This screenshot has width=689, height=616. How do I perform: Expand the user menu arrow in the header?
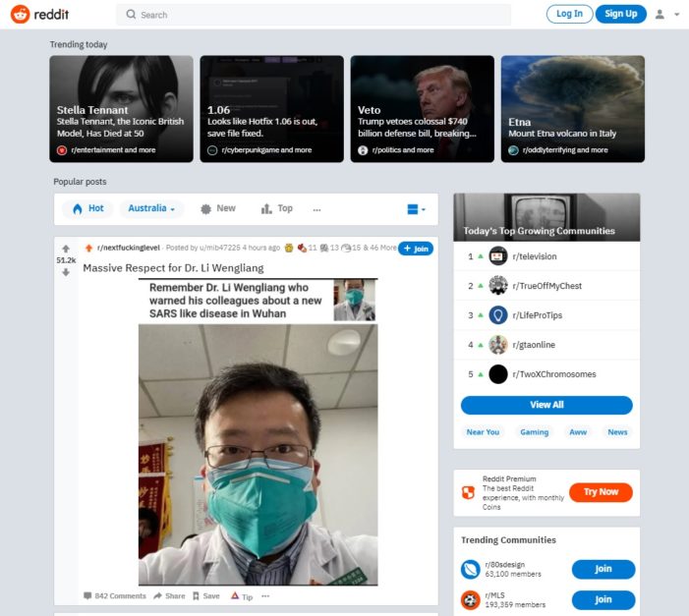tap(676, 15)
